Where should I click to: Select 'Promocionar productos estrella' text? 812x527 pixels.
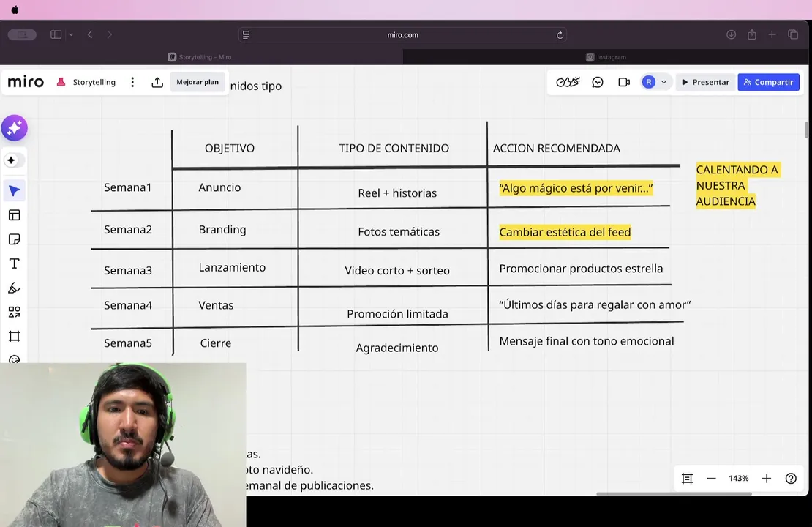coord(581,269)
